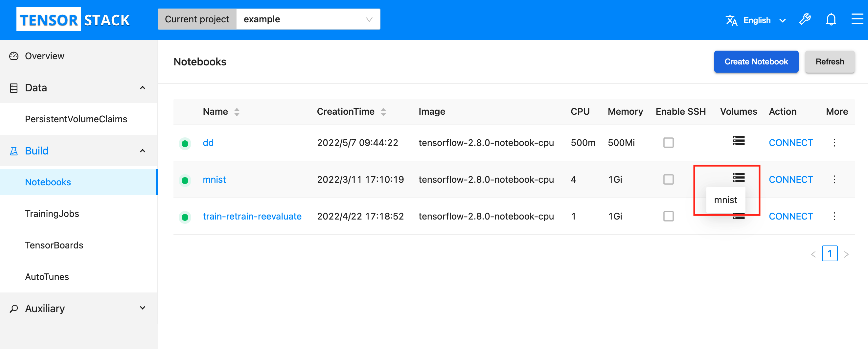Collapse the Build section

pos(143,151)
